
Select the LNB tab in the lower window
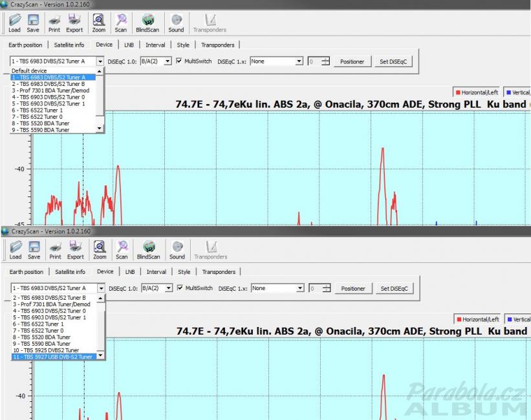[130, 272]
